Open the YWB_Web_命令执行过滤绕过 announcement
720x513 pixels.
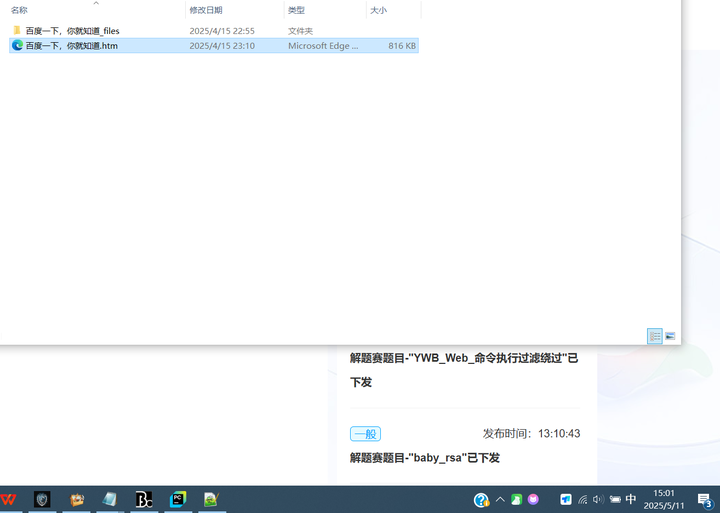[464, 370]
